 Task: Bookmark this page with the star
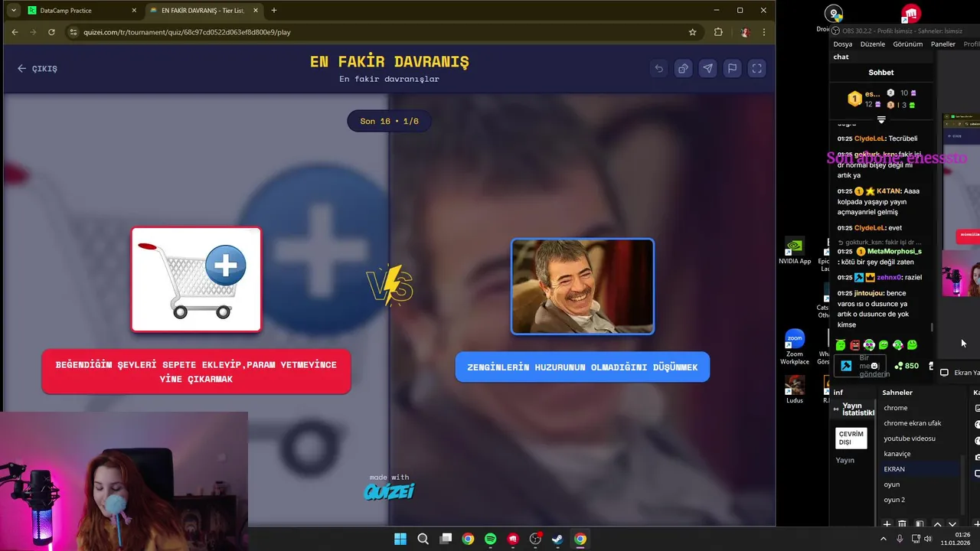692,32
